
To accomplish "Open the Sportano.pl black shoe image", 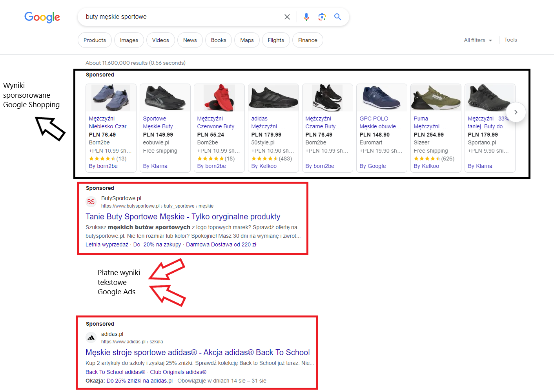I will click(x=490, y=98).
